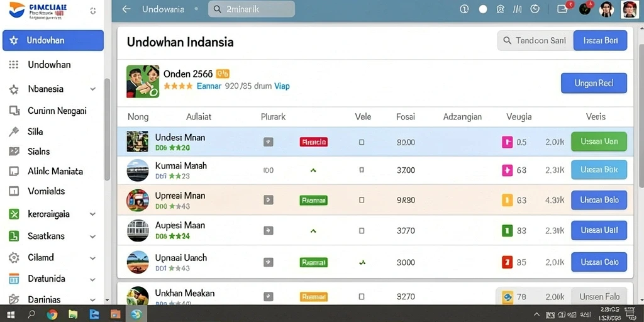
Task: Click the Ungan Recl button
Action: click(x=594, y=83)
